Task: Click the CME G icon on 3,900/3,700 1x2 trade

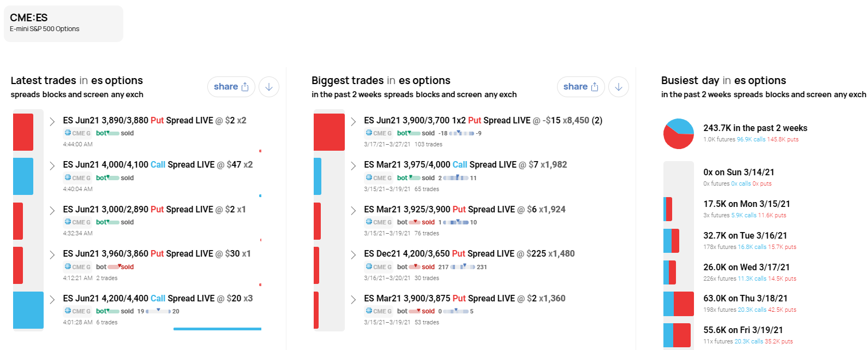Action: coord(379,133)
